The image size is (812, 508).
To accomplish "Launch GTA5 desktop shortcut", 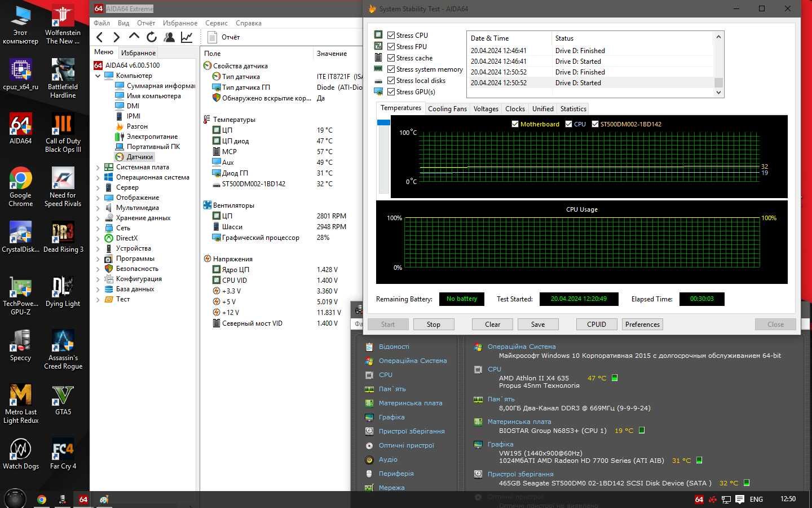I will point(63,399).
